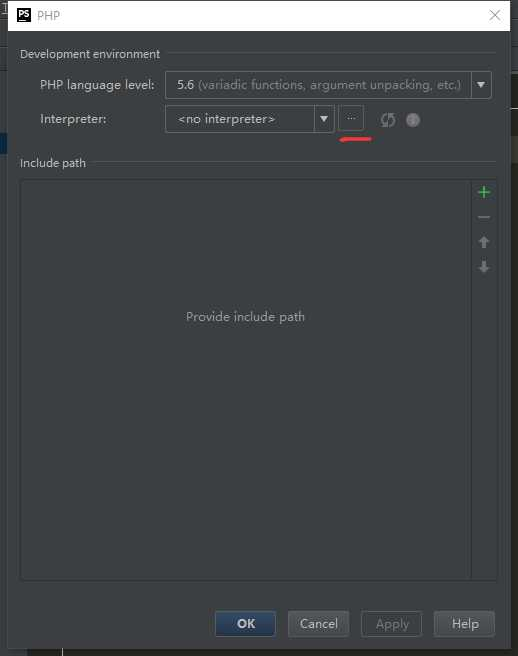Remove include path with minus icon

(x=484, y=217)
